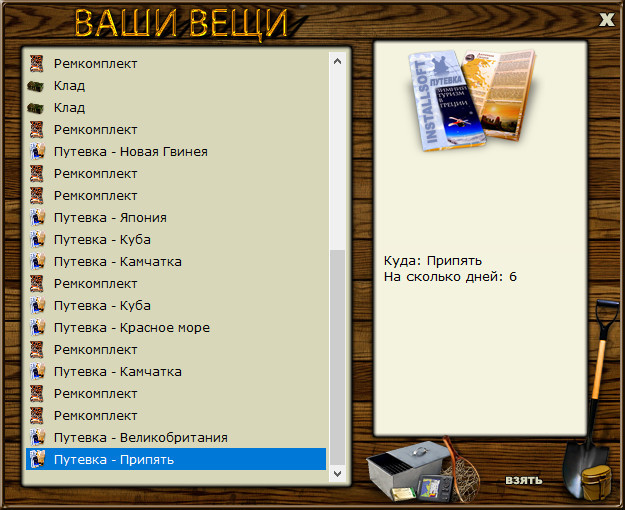Click the Клад chest icon directly below first Ремкомплект

pyautogui.click(x=35, y=86)
